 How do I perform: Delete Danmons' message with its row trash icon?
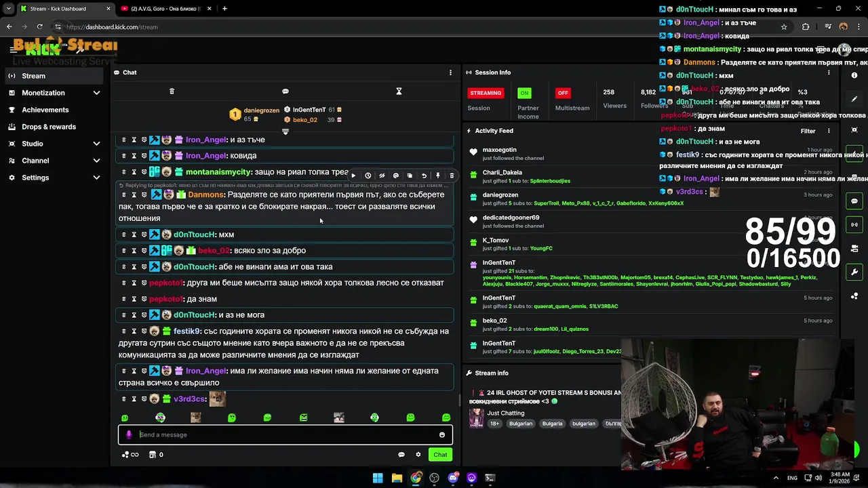click(123, 195)
